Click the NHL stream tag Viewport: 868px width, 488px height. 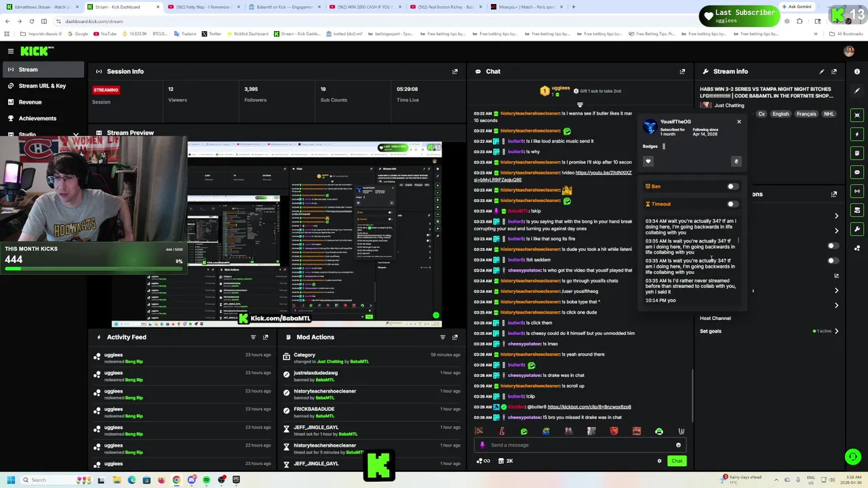(x=829, y=114)
